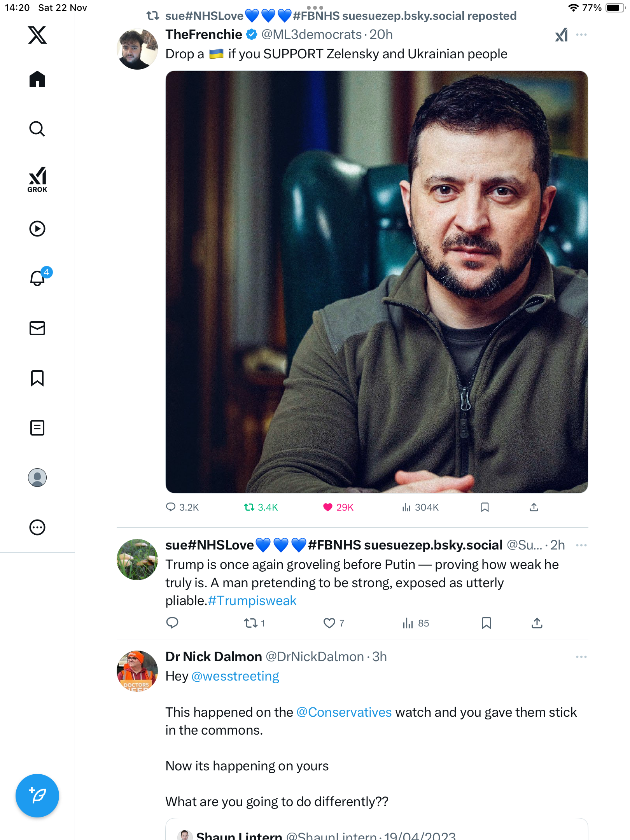This screenshot has width=630, height=840.
Task: Open the Search page
Action: (37, 129)
